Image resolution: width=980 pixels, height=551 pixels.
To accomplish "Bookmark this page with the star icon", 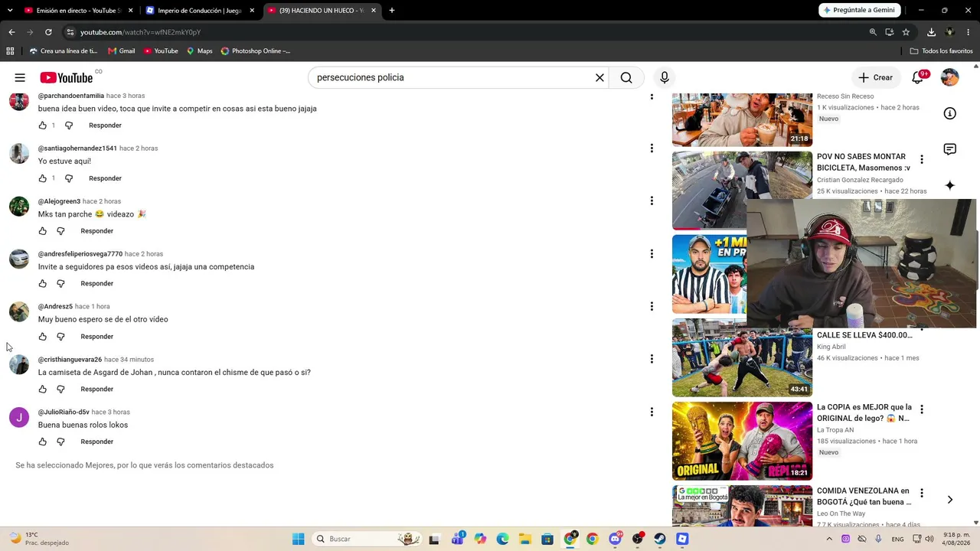I will [906, 32].
